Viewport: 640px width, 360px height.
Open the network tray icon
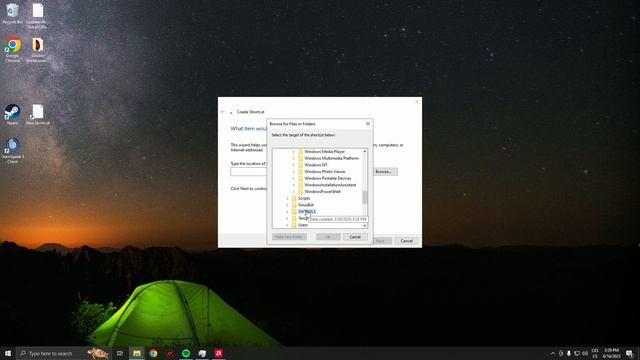pos(577,353)
